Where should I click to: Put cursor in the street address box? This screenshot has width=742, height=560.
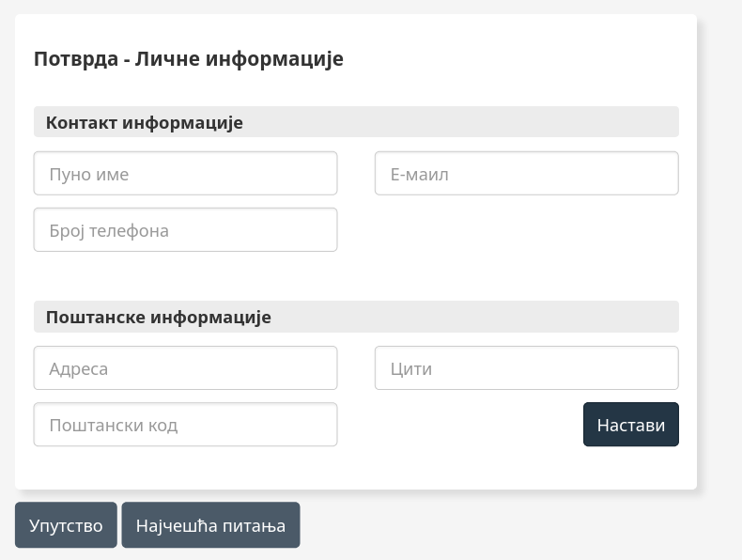(186, 367)
